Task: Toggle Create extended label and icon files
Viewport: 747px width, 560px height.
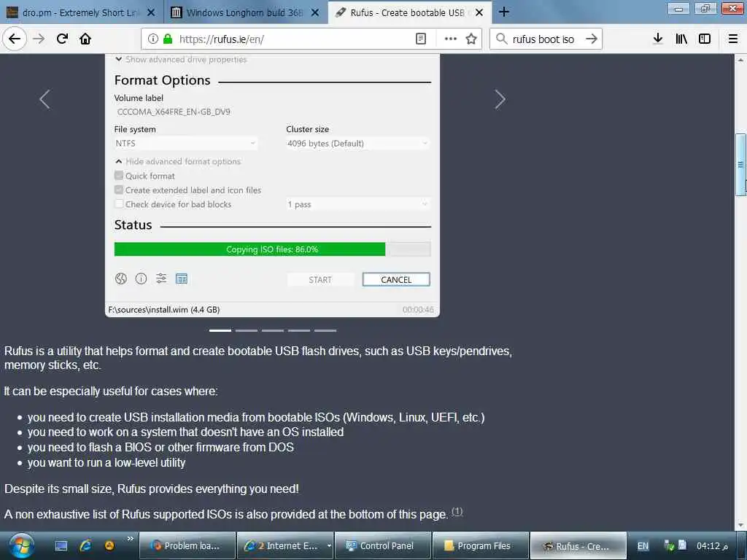Action: click(x=119, y=190)
